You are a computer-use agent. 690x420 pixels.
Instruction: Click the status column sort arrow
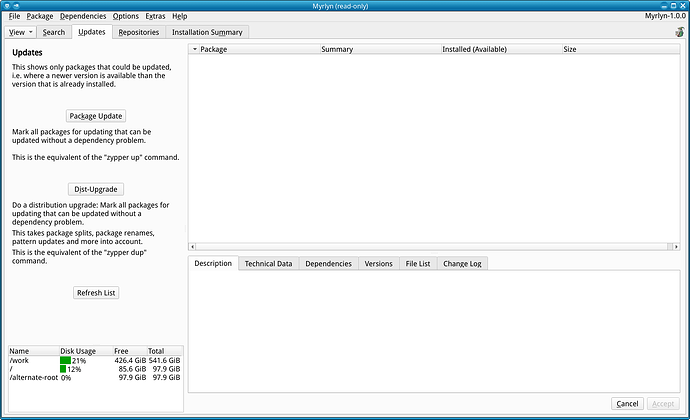[195, 49]
